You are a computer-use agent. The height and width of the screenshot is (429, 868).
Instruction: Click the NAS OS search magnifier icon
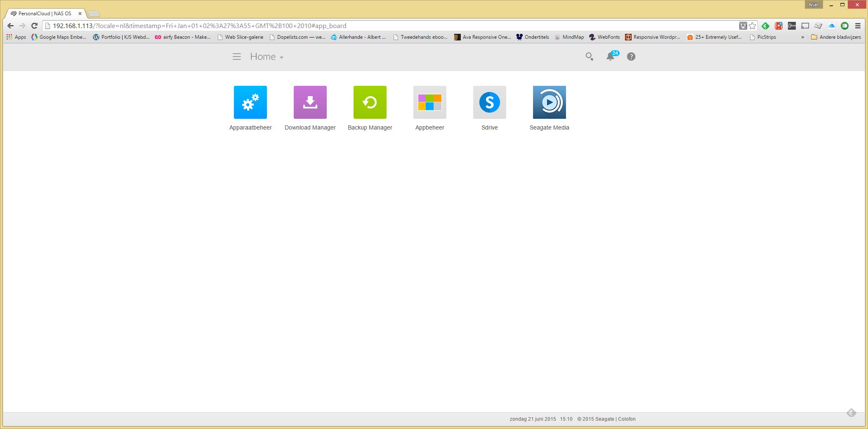point(590,57)
